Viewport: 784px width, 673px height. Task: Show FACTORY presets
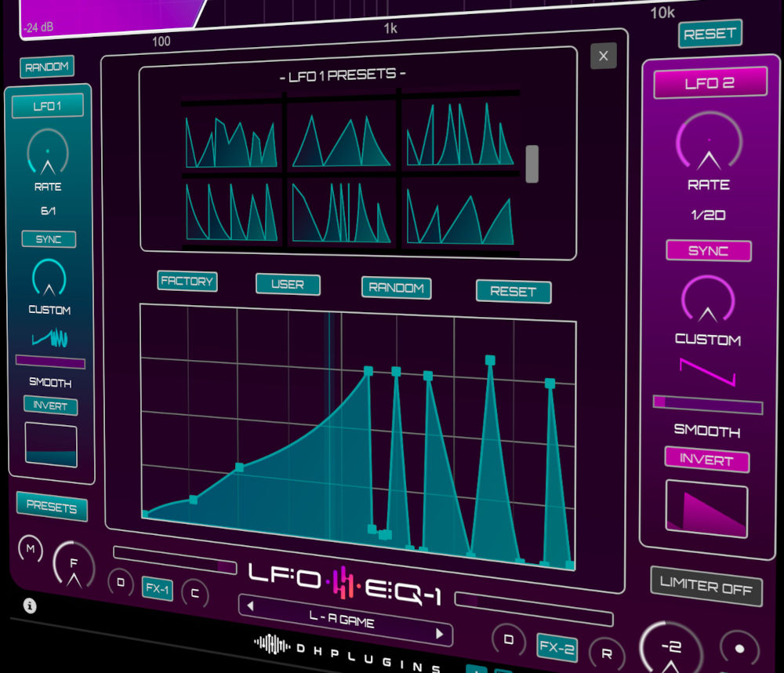tap(187, 282)
